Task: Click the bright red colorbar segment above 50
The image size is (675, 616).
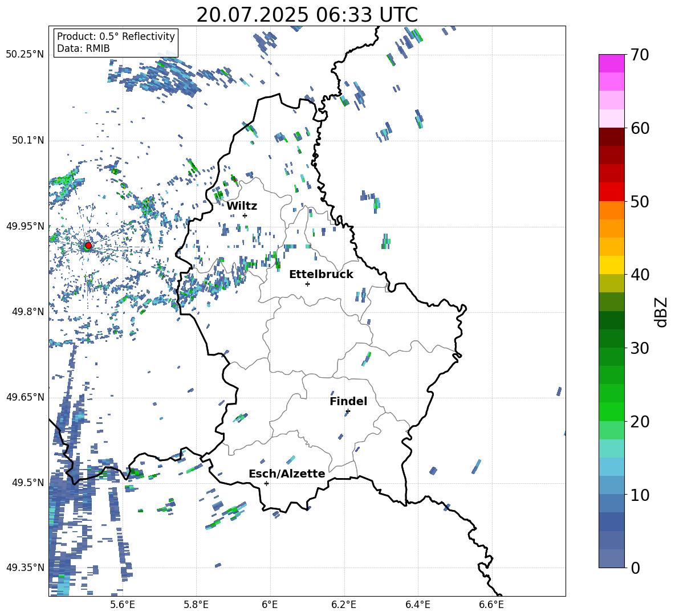Action: point(611,192)
